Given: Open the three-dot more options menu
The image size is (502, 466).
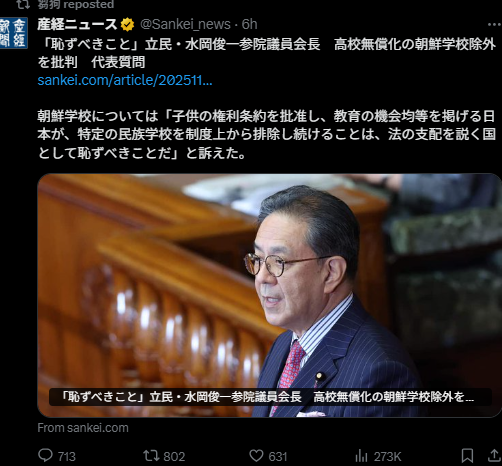Looking at the screenshot, I should 494,24.
